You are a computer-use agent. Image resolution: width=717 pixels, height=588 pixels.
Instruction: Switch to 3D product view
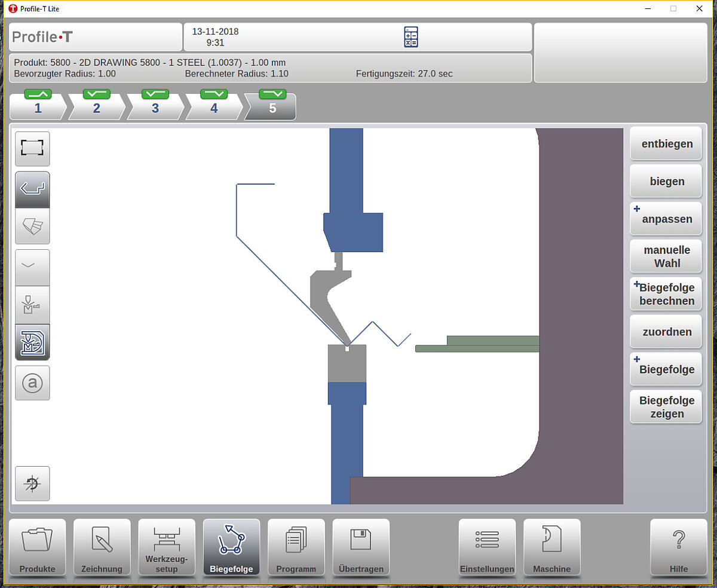(32, 226)
